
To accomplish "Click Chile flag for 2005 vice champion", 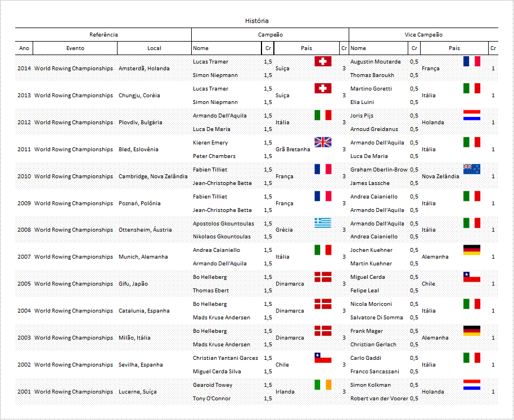I will pyautogui.click(x=472, y=277).
